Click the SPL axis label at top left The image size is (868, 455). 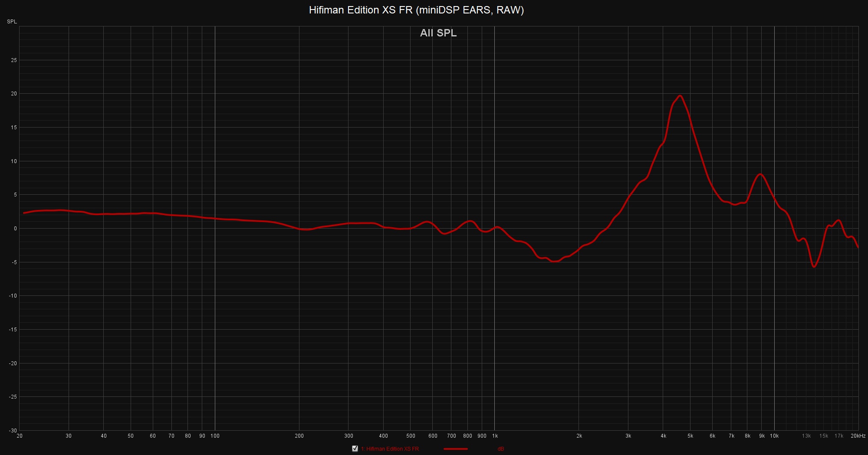click(x=12, y=22)
